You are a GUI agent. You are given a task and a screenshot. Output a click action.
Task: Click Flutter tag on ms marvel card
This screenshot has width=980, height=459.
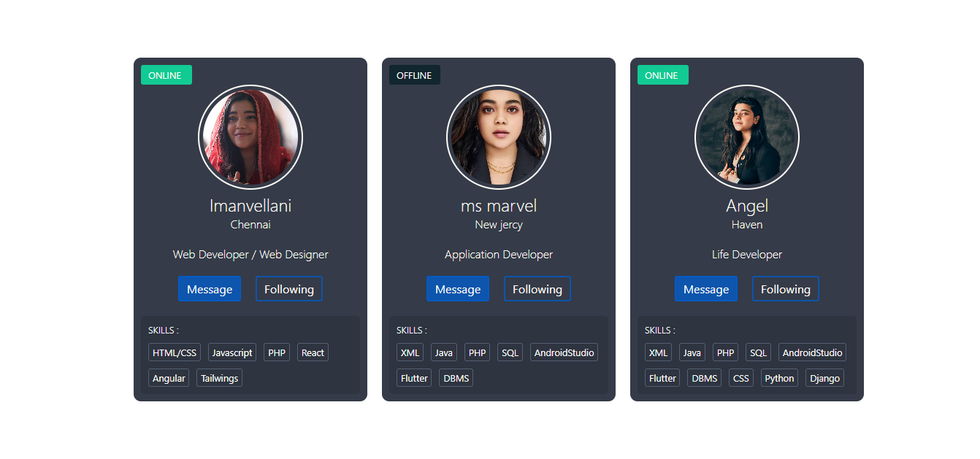414,378
